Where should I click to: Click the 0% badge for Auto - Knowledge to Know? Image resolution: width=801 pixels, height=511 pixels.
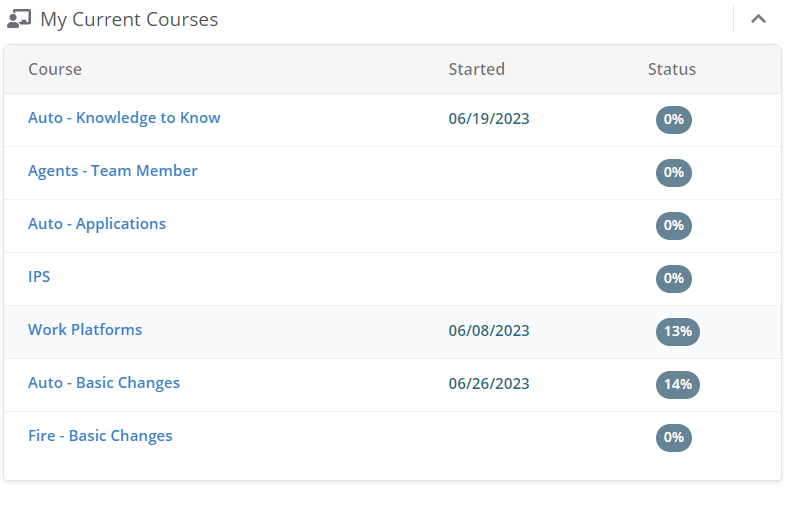[673, 119]
